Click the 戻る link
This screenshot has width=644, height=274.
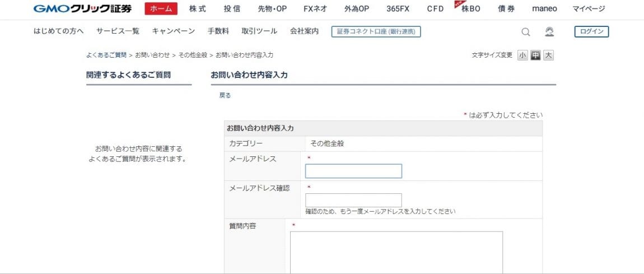225,95
